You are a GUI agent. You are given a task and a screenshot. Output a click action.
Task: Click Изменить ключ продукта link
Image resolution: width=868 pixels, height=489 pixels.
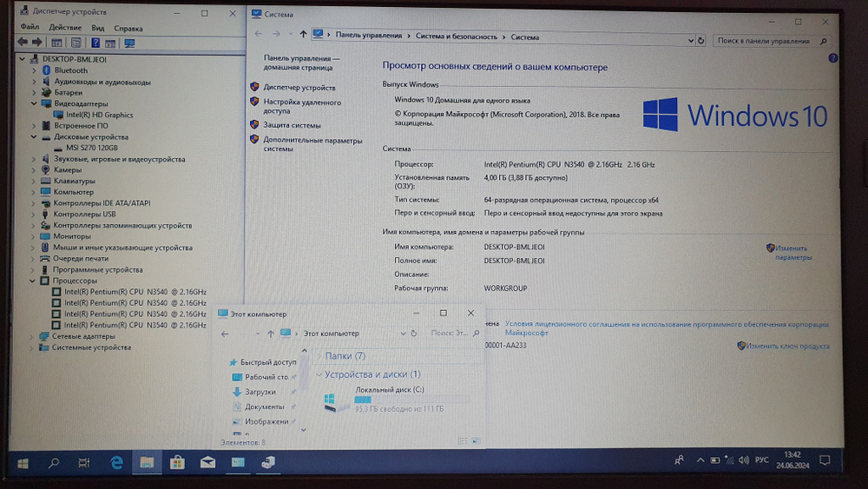pos(787,346)
